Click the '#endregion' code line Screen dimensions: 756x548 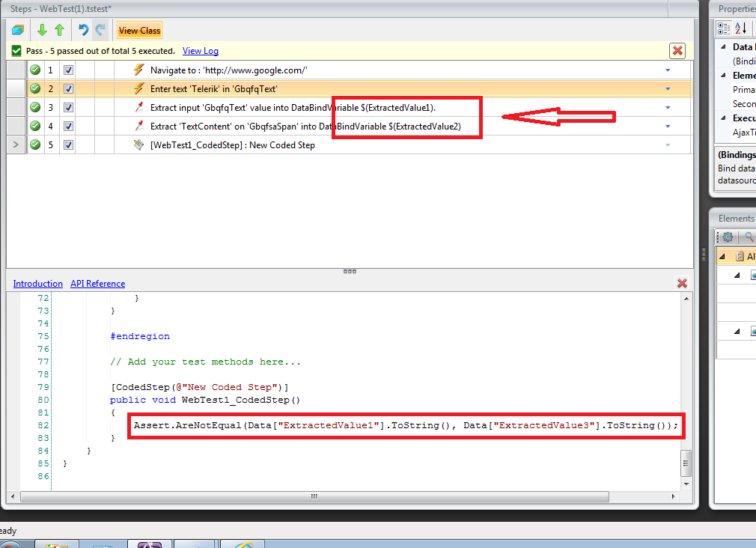pos(140,336)
